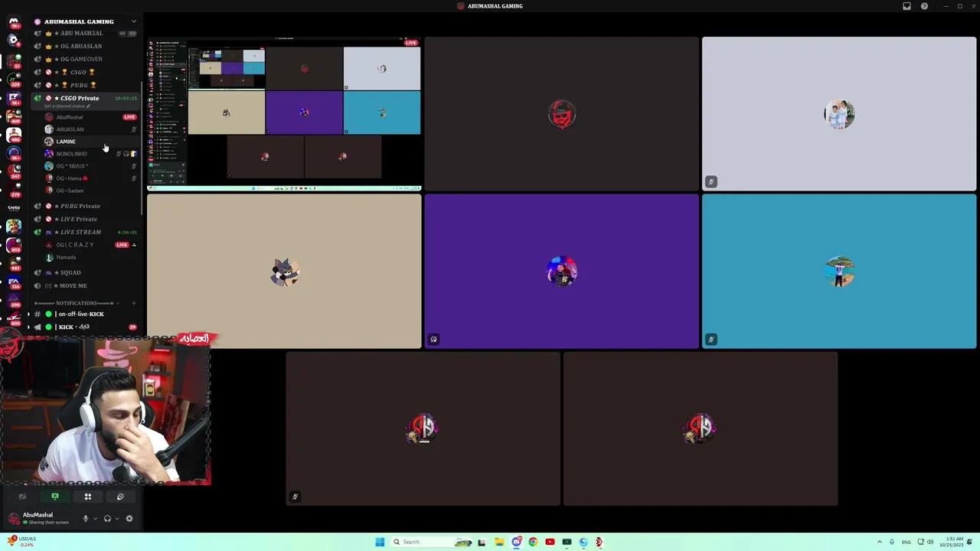Join the CSGO trophy voice channel
The height and width of the screenshot is (551, 980).
point(85,72)
